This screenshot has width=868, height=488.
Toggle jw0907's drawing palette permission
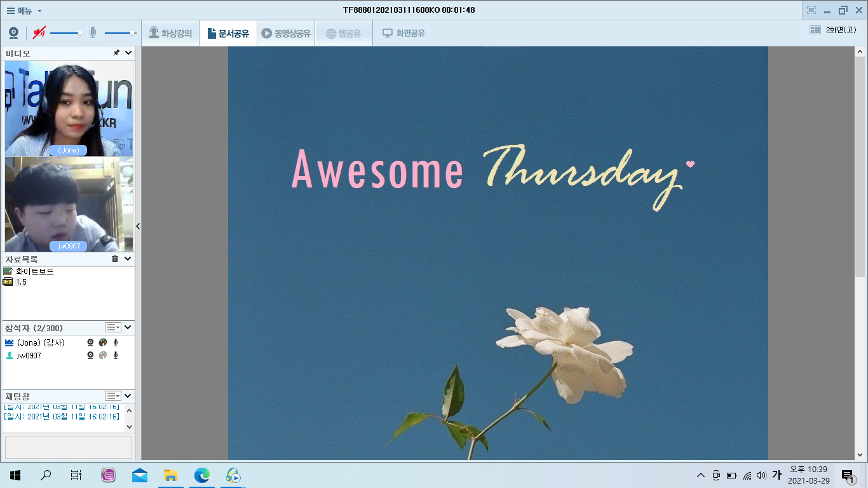(103, 356)
